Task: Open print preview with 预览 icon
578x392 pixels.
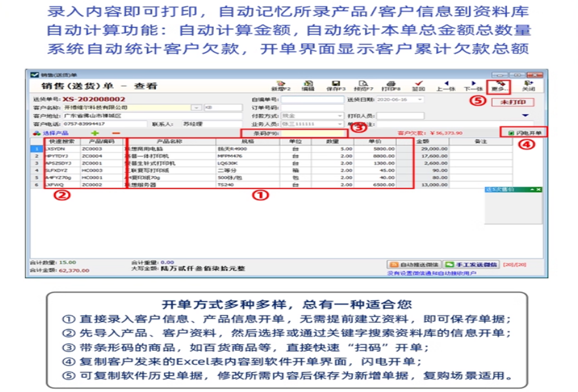Action: tap(363, 85)
